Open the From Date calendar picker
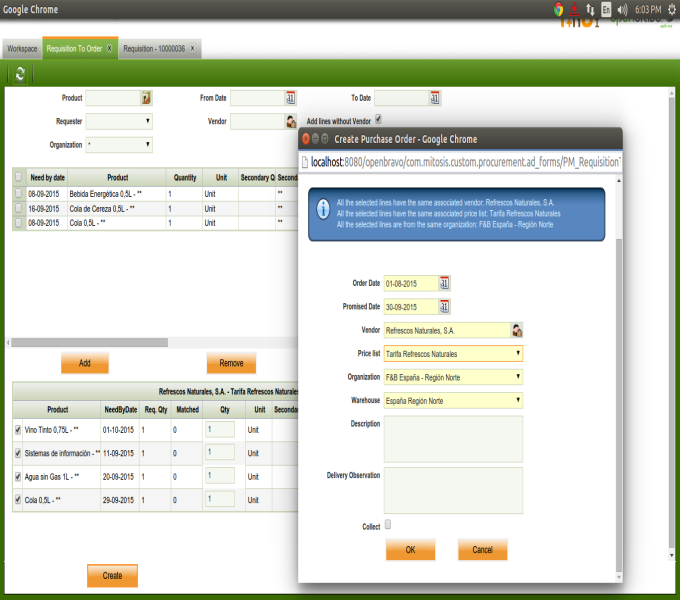Image resolution: width=680 pixels, height=600 pixels. pyautogui.click(x=291, y=98)
